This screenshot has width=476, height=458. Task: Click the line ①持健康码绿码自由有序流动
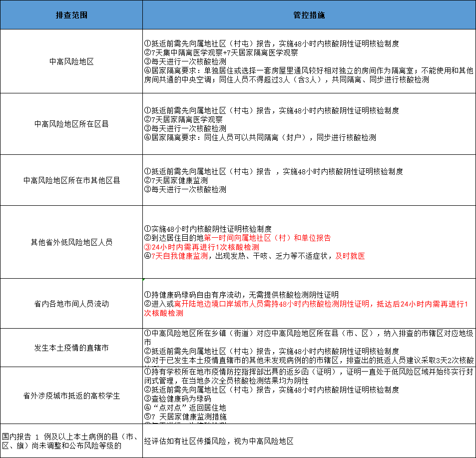coord(241,295)
